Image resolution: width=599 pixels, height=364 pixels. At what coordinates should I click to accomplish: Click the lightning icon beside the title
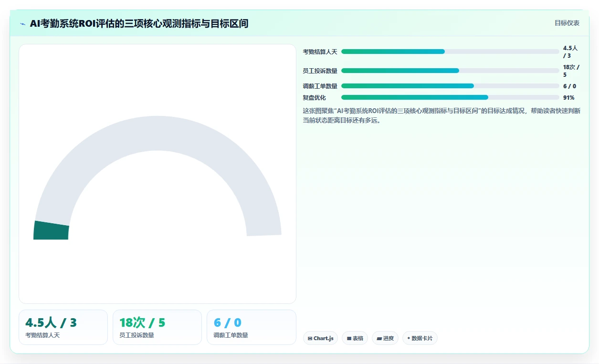point(23,24)
